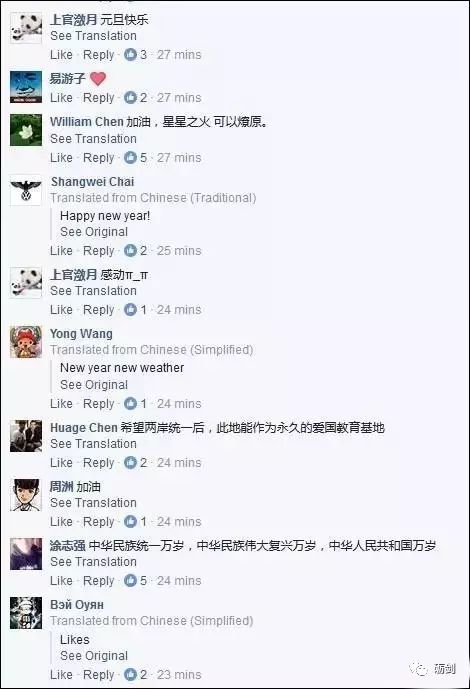Click the thumbs-up icon on Yong Wang's comment

click(x=130, y=403)
